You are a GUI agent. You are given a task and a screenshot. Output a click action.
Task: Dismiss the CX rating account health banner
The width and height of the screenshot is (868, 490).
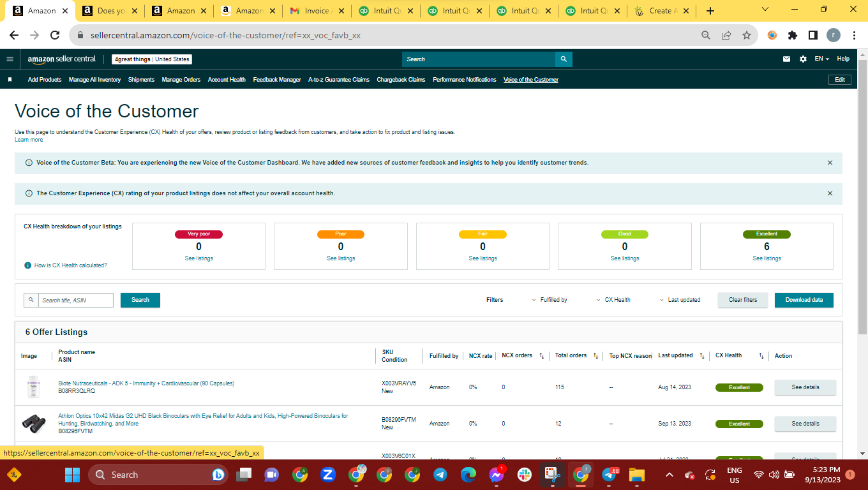(x=830, y=193)
